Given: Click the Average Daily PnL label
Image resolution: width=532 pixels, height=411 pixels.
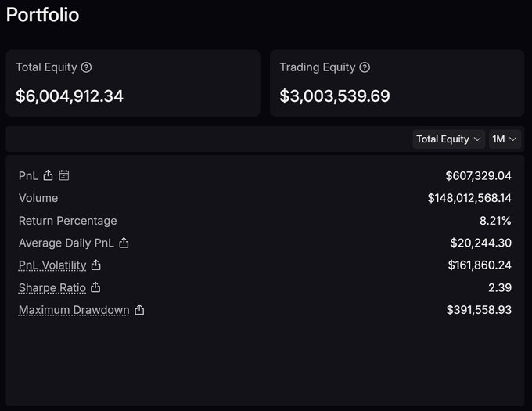Looking at the screenshot, I should coord(66,243).
